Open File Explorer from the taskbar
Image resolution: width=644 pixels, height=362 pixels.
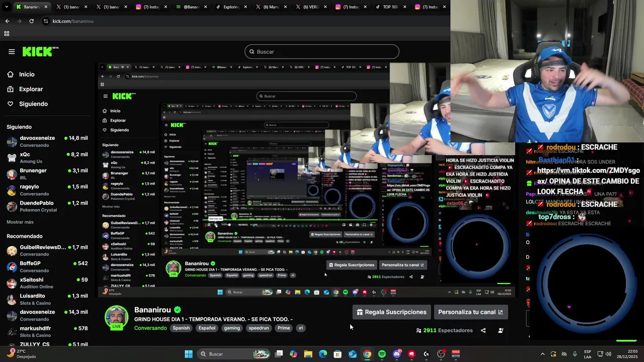point(308,354)
